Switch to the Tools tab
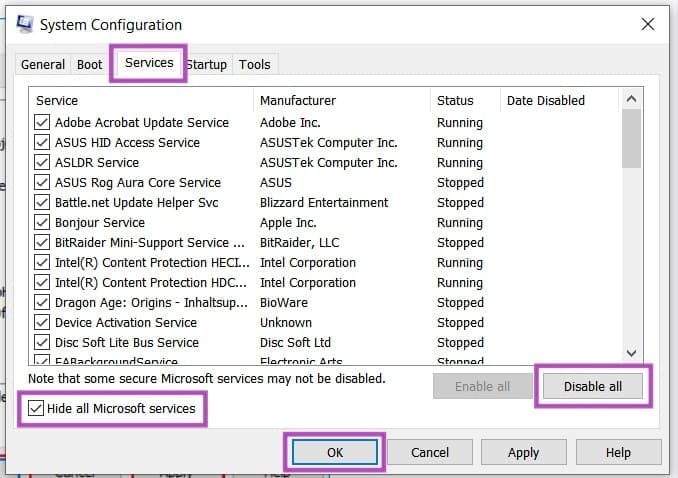This screenshot has height=478, width=678. (254, 64)
